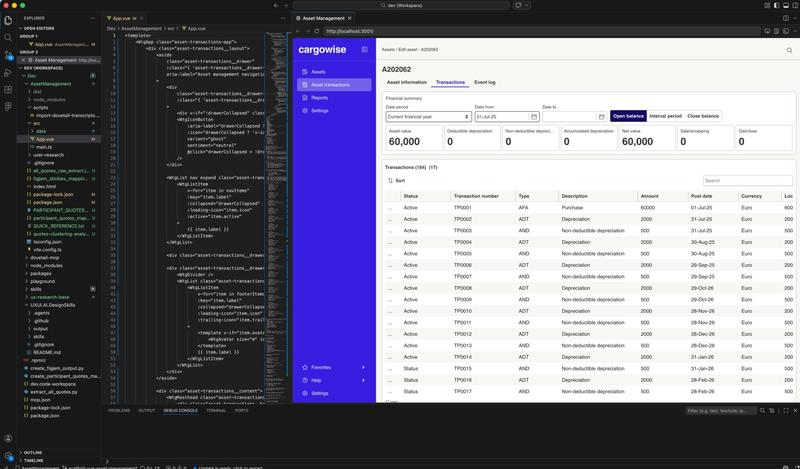Switch to the Event log tab
Image resolution: width=800 pixels, height=469 pixels.
[x=485, y=82]
